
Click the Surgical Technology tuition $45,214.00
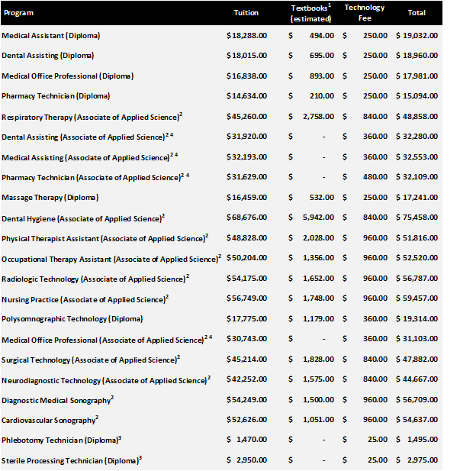(246, 360)
